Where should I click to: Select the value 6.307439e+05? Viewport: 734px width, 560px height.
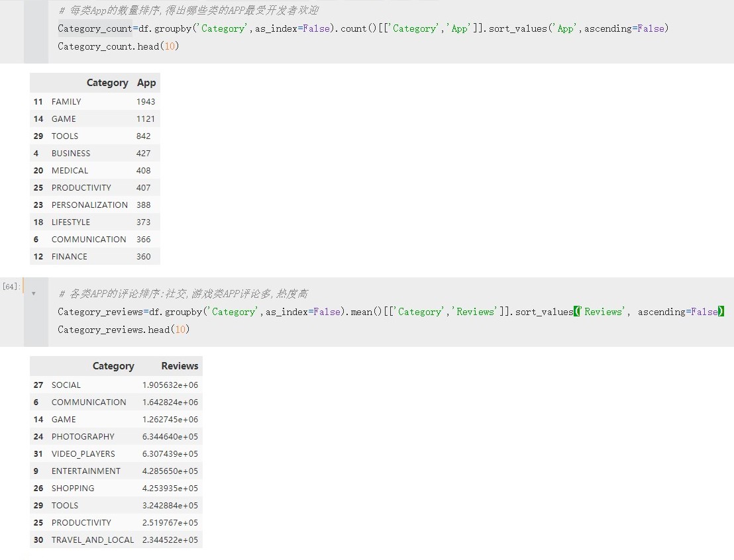click(x=170, y=454)
